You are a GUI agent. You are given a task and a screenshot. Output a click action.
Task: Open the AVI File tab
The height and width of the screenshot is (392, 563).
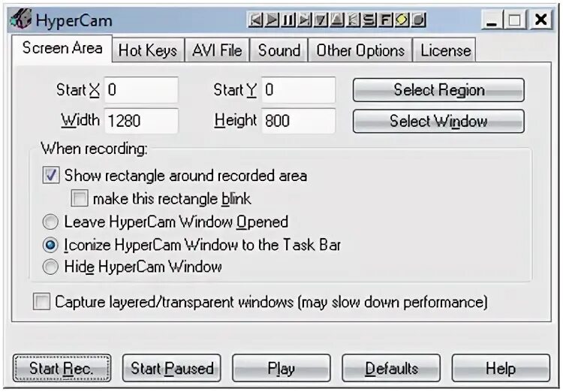tap(217, 50)
